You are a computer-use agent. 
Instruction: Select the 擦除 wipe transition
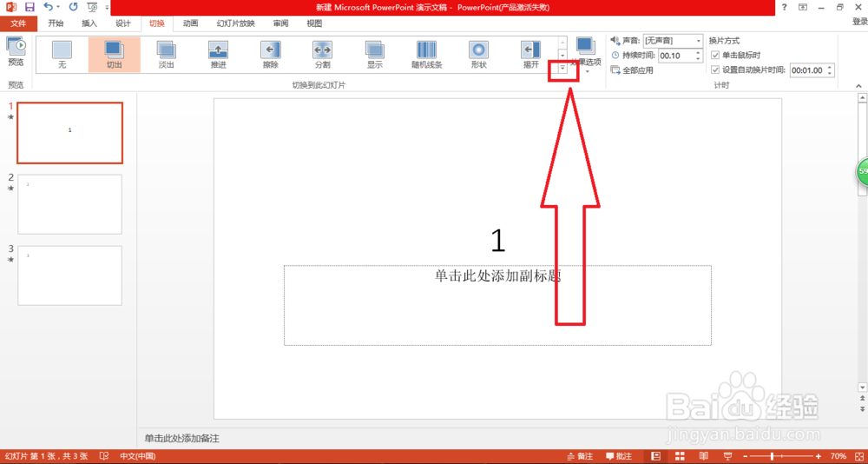click(x=270, y=55)
